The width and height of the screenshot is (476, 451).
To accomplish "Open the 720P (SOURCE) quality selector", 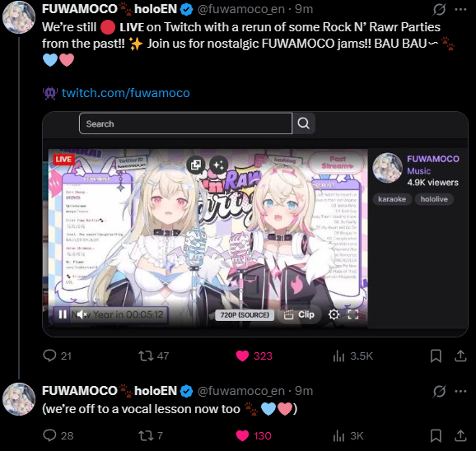I will point(245,315).
